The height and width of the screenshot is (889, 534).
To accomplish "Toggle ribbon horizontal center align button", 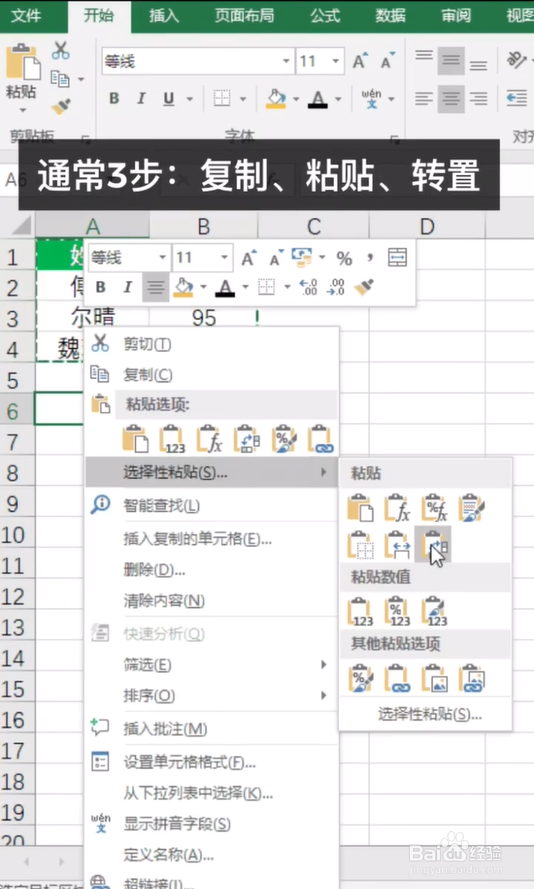I will click(x=451, y=99).
